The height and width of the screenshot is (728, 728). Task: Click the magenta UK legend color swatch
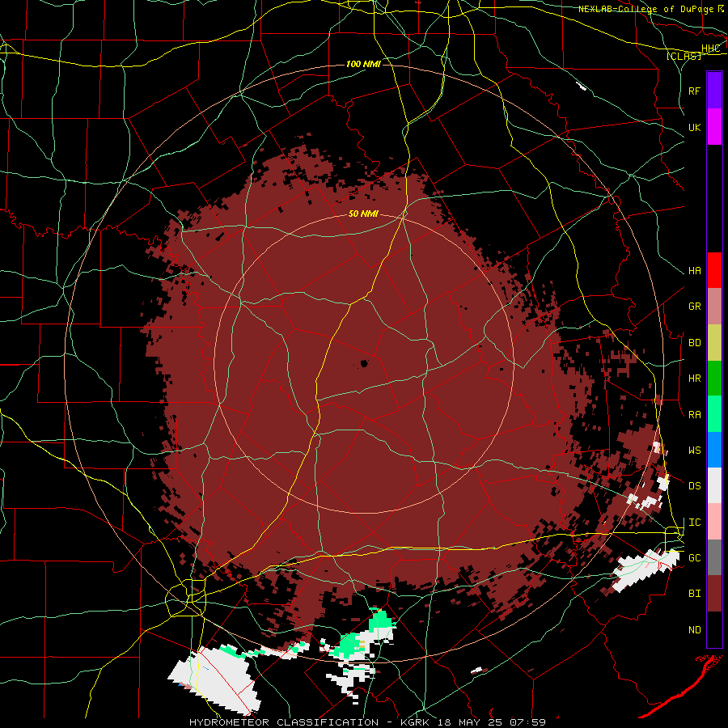pos(714,127)
